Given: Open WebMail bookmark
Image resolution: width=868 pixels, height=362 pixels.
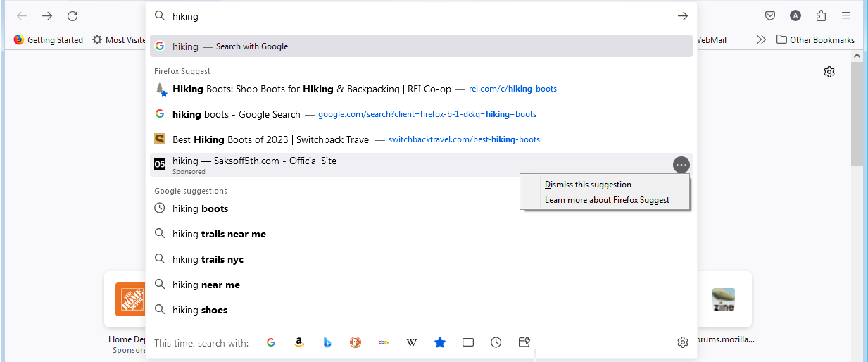Looking at the screenshot, I should [711, 40].
